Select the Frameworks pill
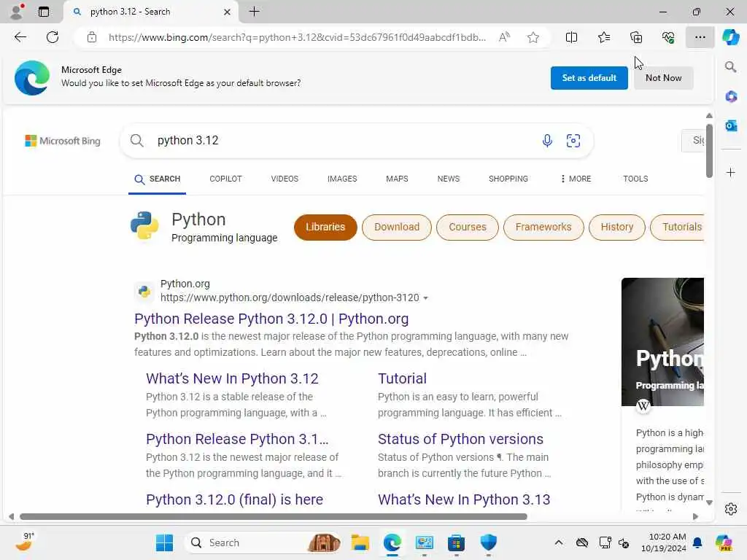Image resolution: width=747 pixels, height=560 pixels. pyautogui.click(x=543, y=227)
